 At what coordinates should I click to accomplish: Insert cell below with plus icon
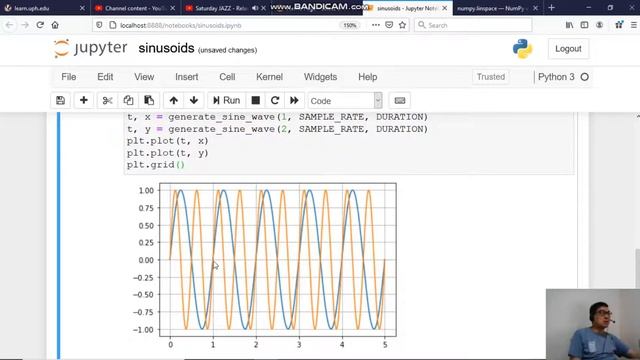tap(84, 100)
